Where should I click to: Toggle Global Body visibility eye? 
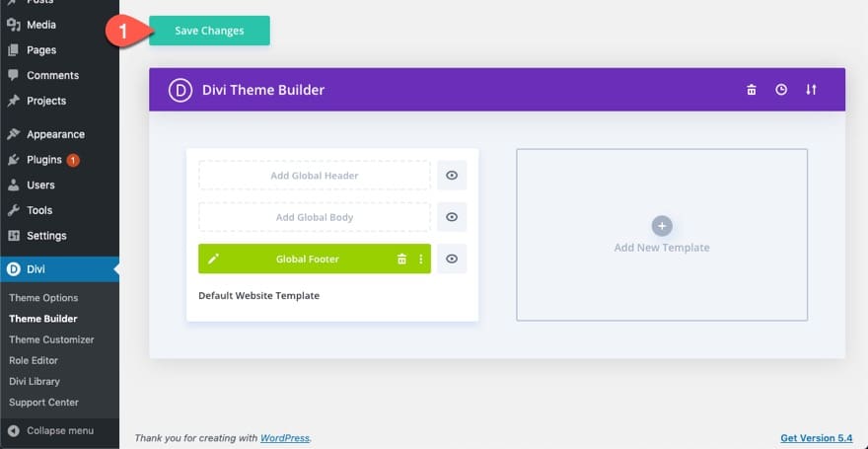tap(452, 217)
